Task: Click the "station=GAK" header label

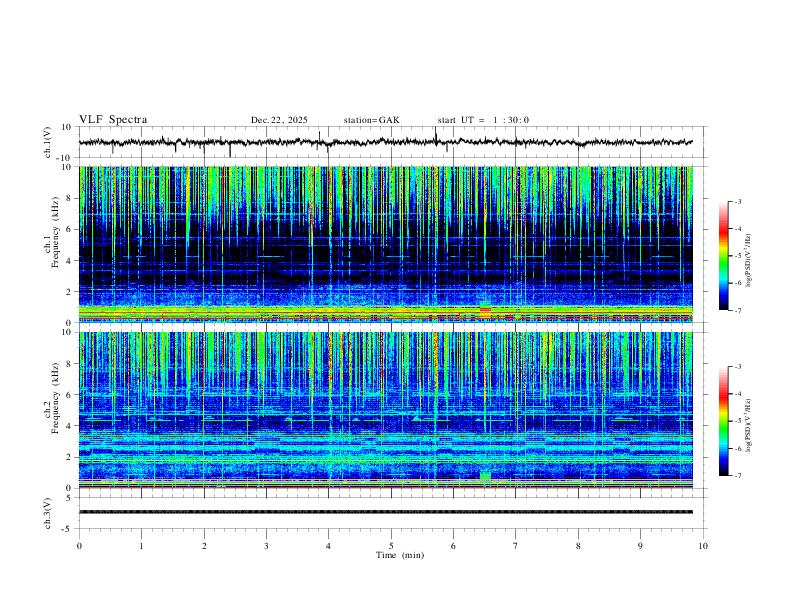Action: click(371, 120)
